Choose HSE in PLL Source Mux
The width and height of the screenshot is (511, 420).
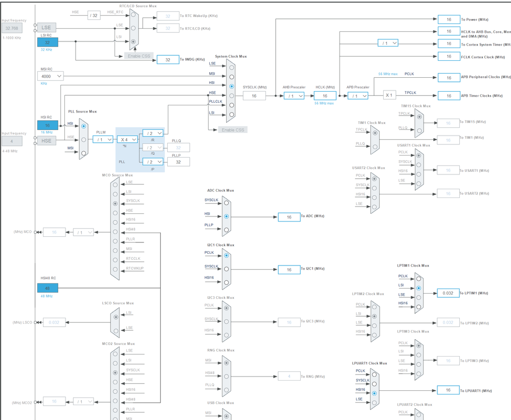point(84,140)
